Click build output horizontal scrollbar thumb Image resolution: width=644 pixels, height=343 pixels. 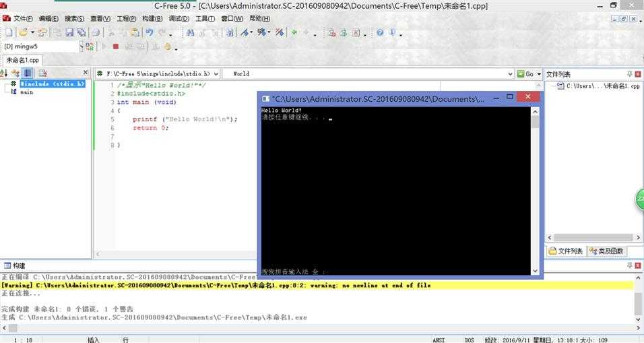coord(13,328)
